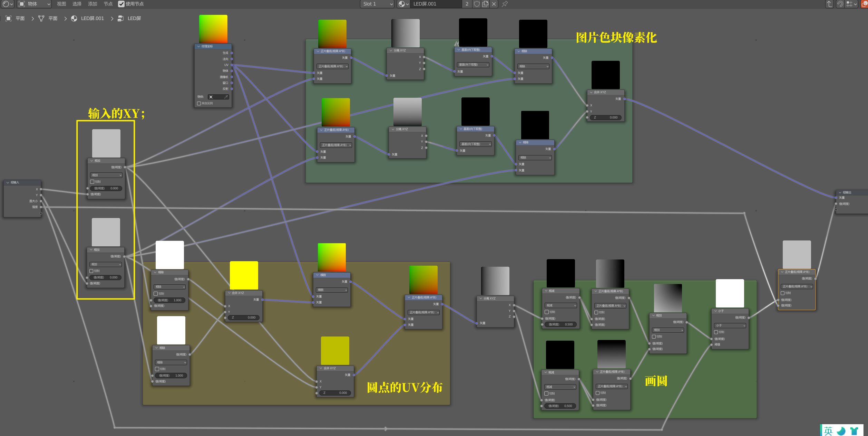Toggle the snap magnet icon

[x=840, y=4]
